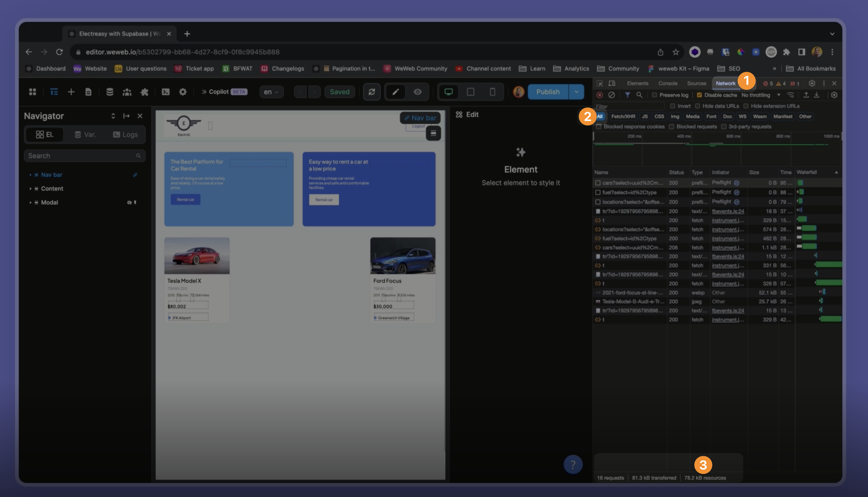Enable Blocked response cookies filter
This screenshot has width=868, height=497.
[x=599, y=126]
